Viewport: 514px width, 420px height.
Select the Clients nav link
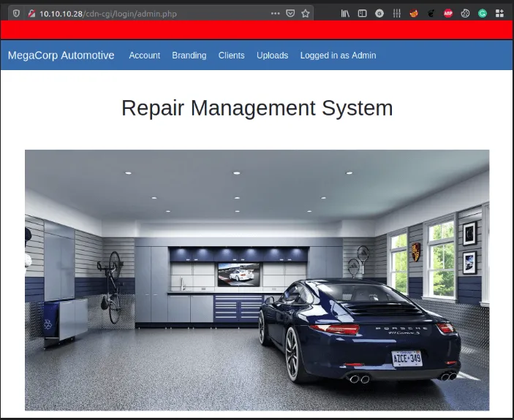[231, 56]
